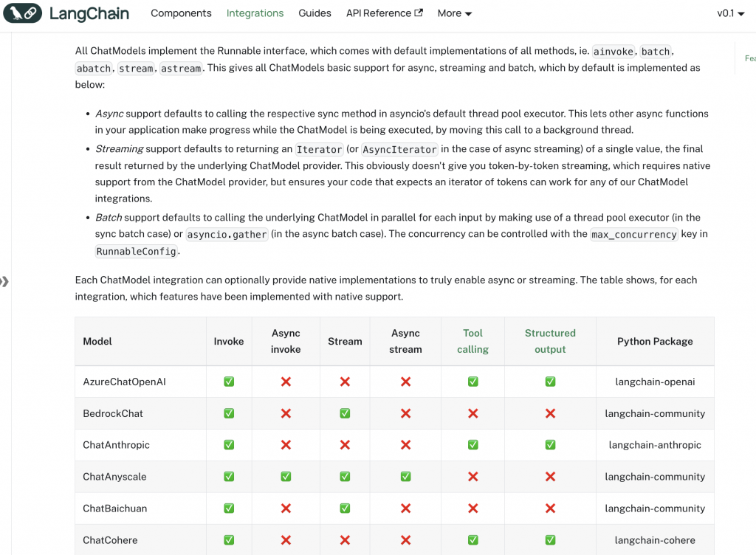Click the langchain-cohere package cell
This screenshot has height=555, width=756.
655,540
